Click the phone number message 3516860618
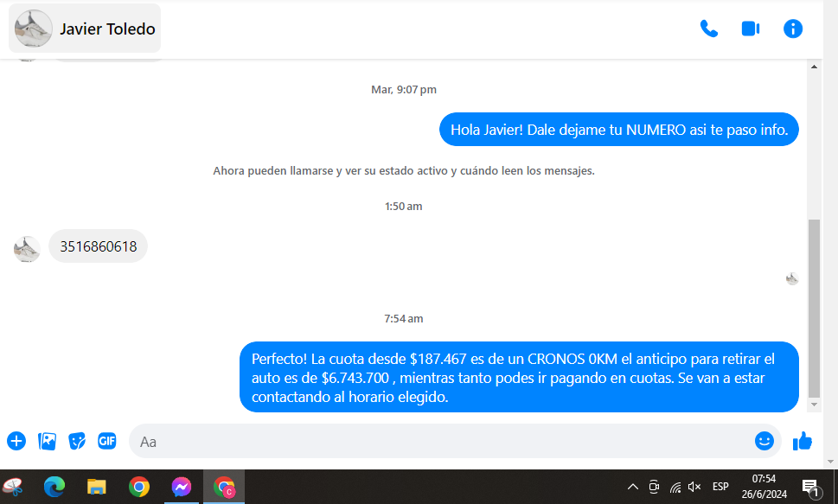Image resolution: width=838 pixels, height=504 pixels. coord(98,246)
